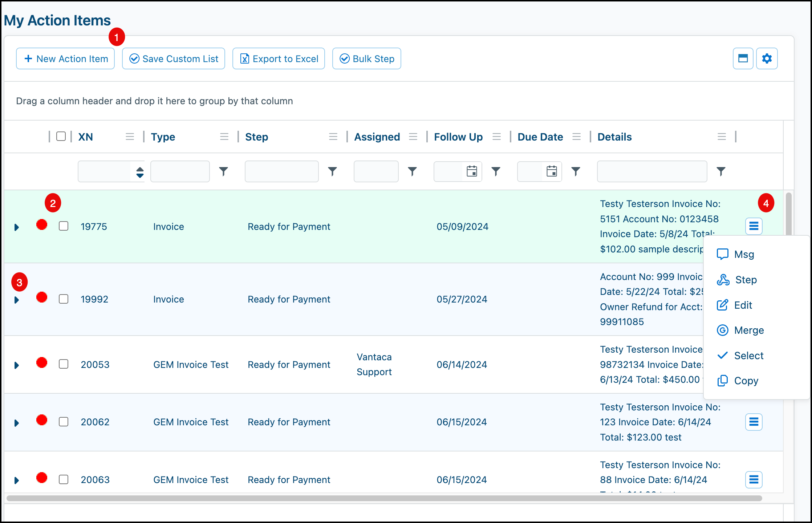
Task: Click red status dot for 19992
Action: [42, 297]
